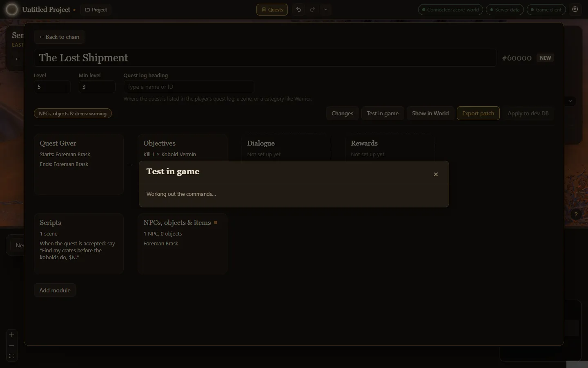
Task: Click 'Ends: Foreman Brask' text
Action: point(64,164)
